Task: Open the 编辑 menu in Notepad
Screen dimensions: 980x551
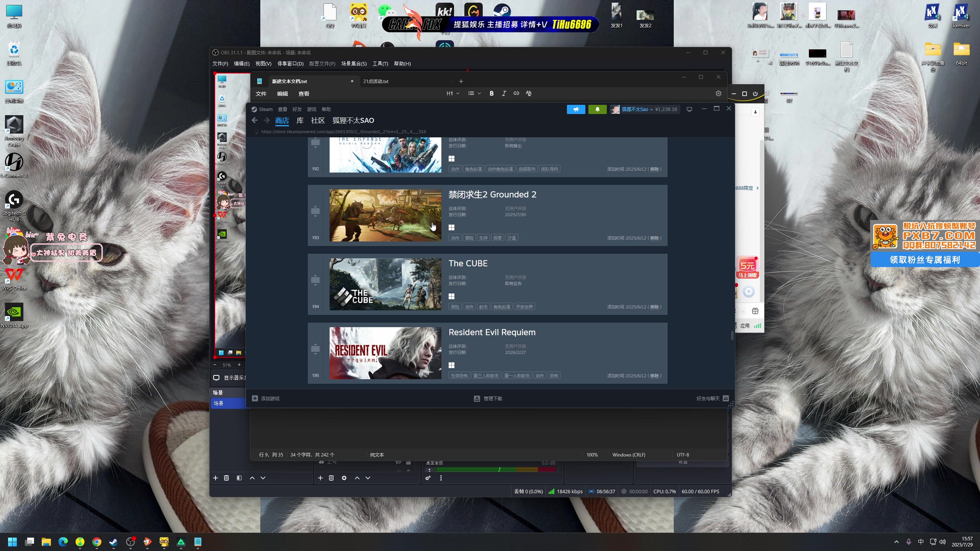Action: tap(283, 94)
